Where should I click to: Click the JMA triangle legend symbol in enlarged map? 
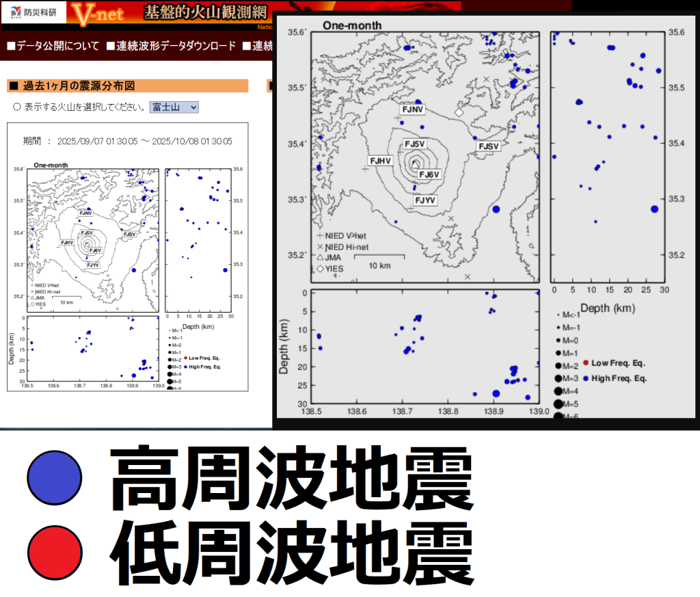pos(320,258)
